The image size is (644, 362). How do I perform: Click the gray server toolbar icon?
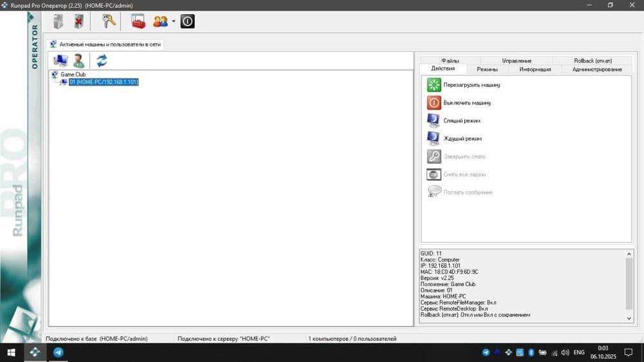pyautogui.click(x=59, y=21)
